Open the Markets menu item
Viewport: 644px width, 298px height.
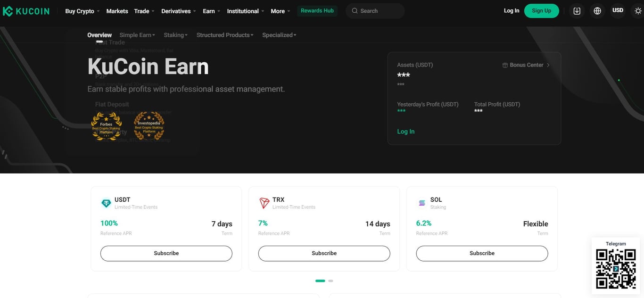click(117, 11)
